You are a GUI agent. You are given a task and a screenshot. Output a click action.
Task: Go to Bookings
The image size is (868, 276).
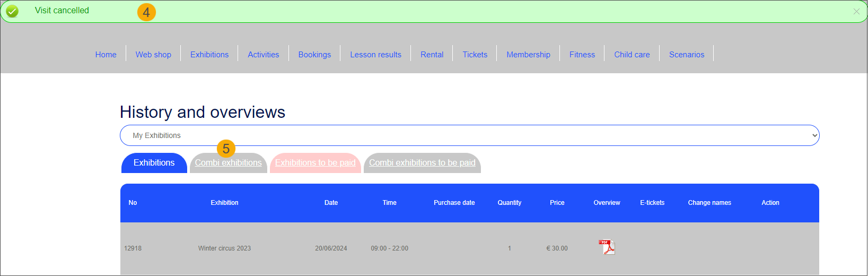pos(314,55)
